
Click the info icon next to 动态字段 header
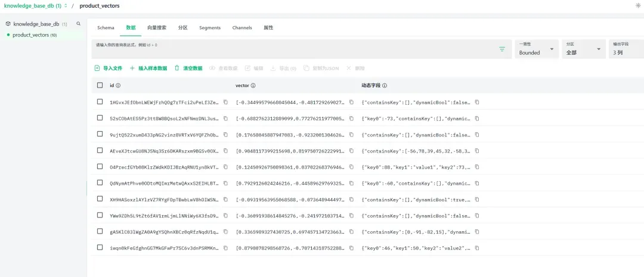tap(385, 86)
